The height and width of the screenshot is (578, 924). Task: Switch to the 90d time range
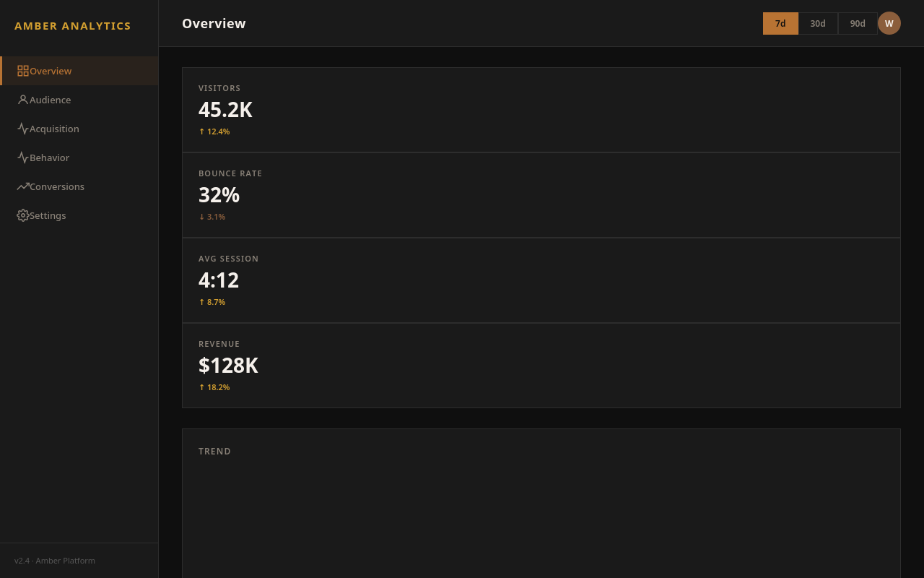click(x=857, y=23)
